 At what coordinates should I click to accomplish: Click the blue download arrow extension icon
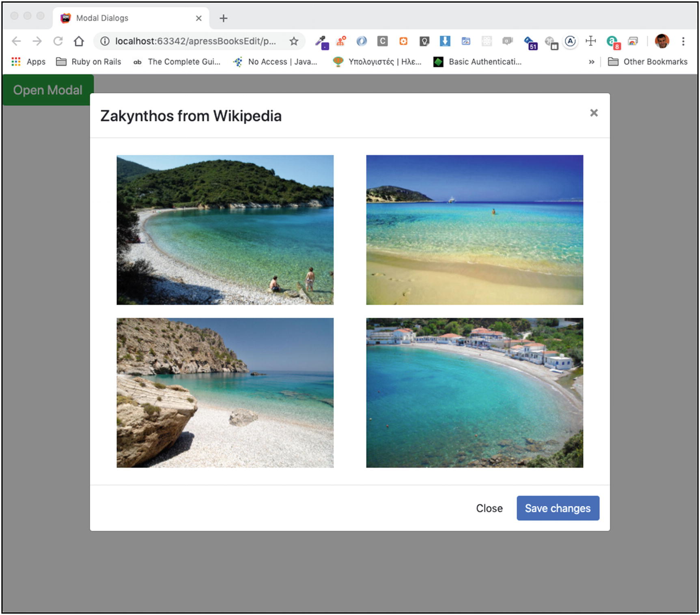pyautogui.click(x=445, y=41)
